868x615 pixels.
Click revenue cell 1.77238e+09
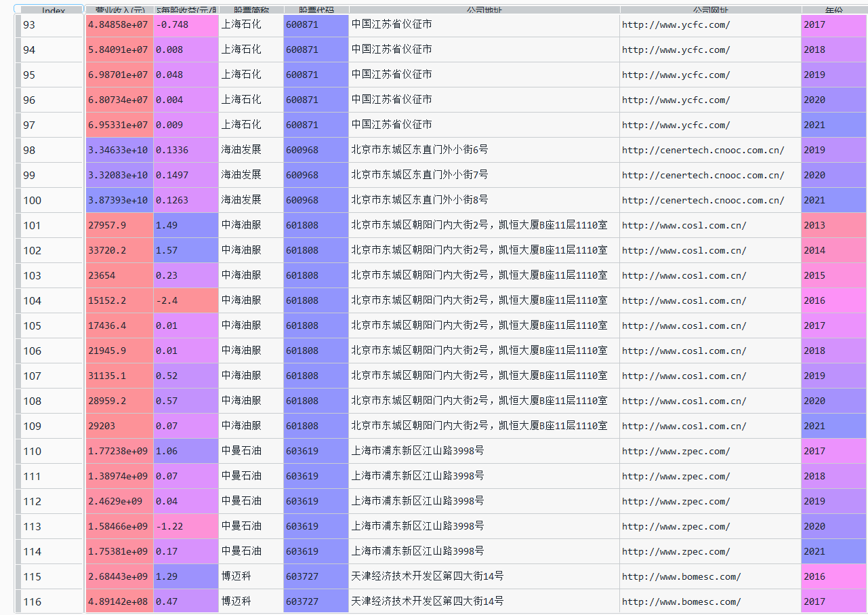[119, 451]
